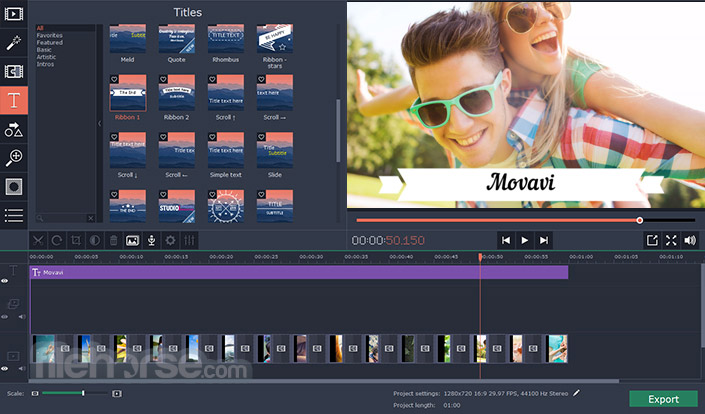The width and height of the screenshot is (705, 414).
Task: Click in the titles search field
Action: [64, 218]
